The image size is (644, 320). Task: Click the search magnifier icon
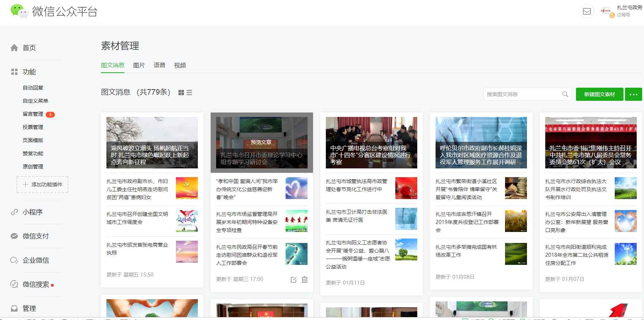pos(565,94)
